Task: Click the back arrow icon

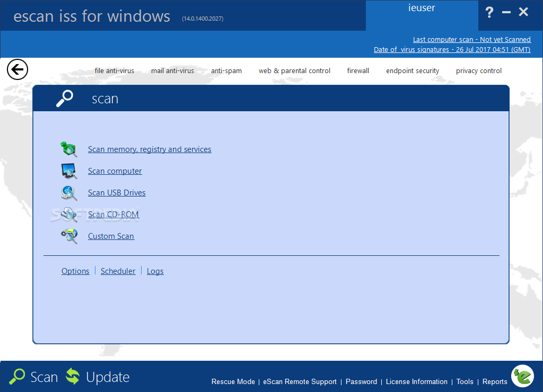Action: [x=17, y=69]
